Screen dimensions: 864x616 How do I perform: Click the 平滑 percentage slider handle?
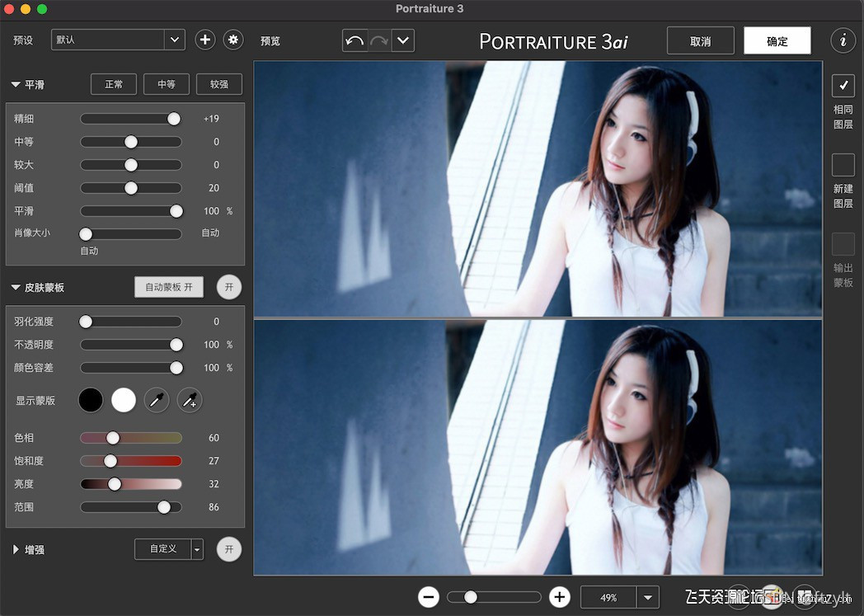click(x=176, y=211)
